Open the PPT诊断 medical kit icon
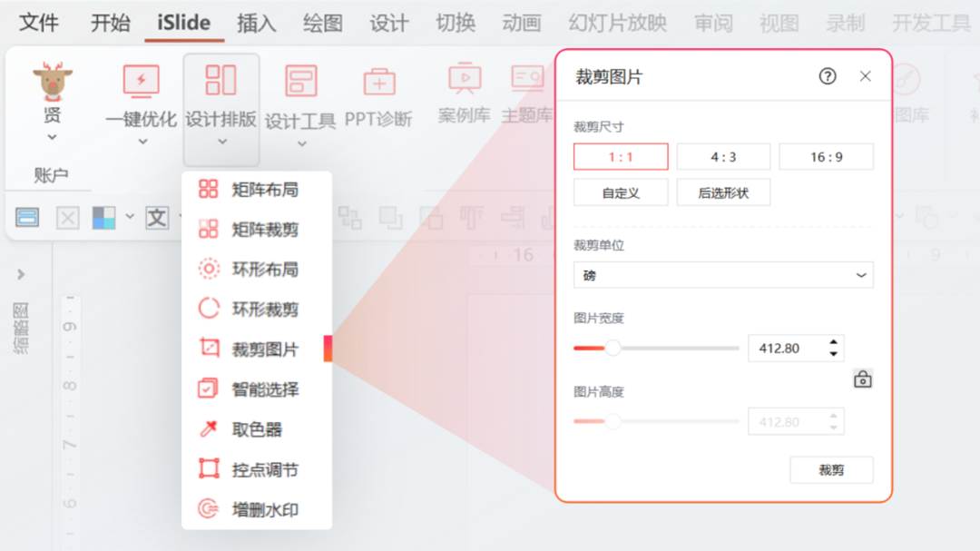The width and height of the screenshot is (980, 551). tap(378, 82)
